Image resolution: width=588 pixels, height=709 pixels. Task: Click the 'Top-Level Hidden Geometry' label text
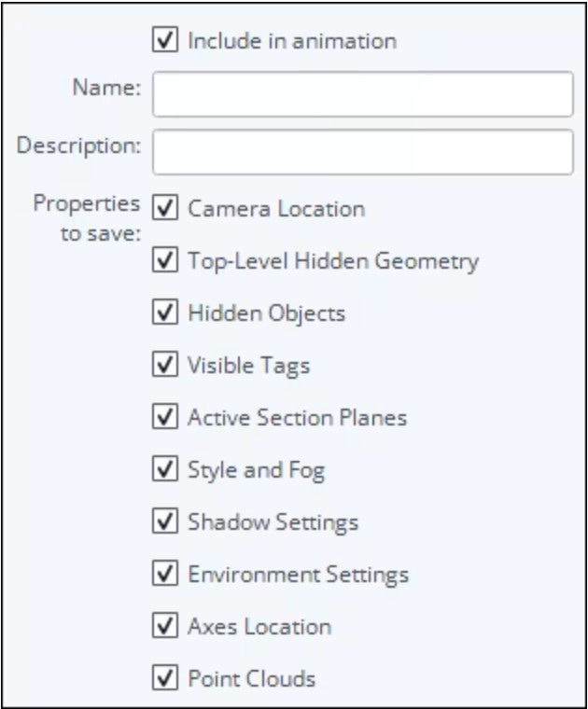[333, 261]
